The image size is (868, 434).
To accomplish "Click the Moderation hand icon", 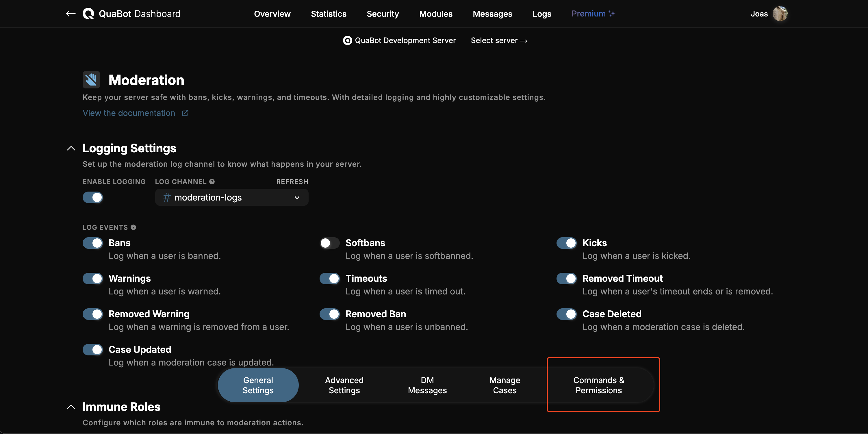I will pyautogui.click(x=91, y=79).
